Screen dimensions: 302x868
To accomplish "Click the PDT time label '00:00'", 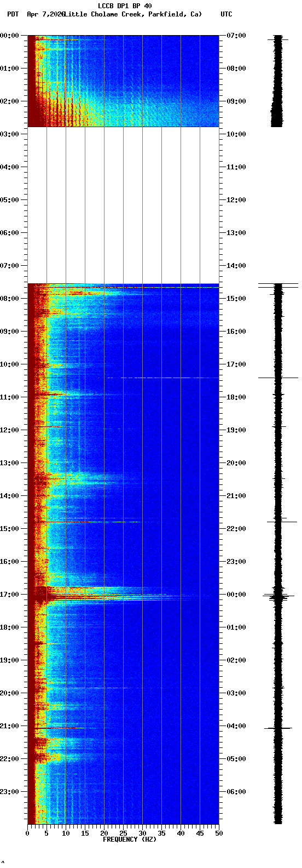I will coord(9,35).
